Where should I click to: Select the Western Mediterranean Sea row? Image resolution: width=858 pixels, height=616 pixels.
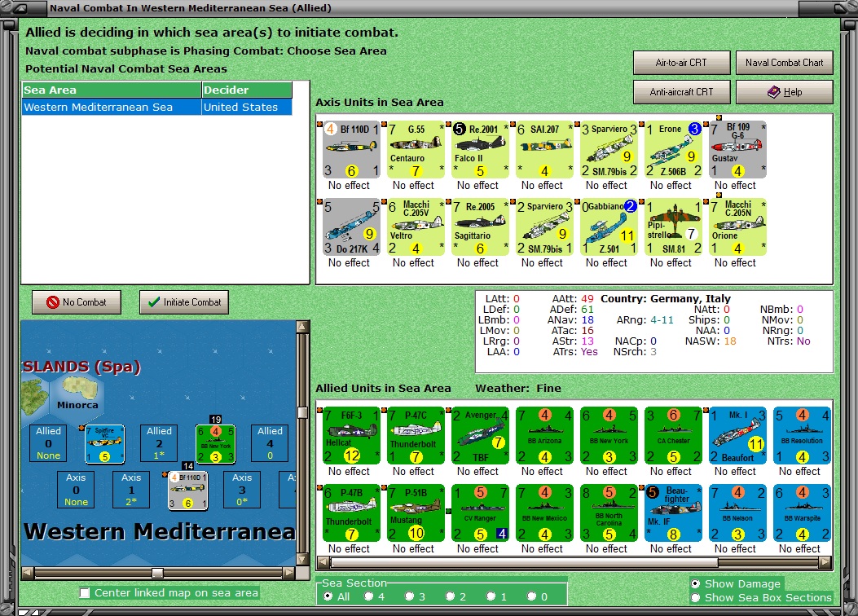pos(156,108)
